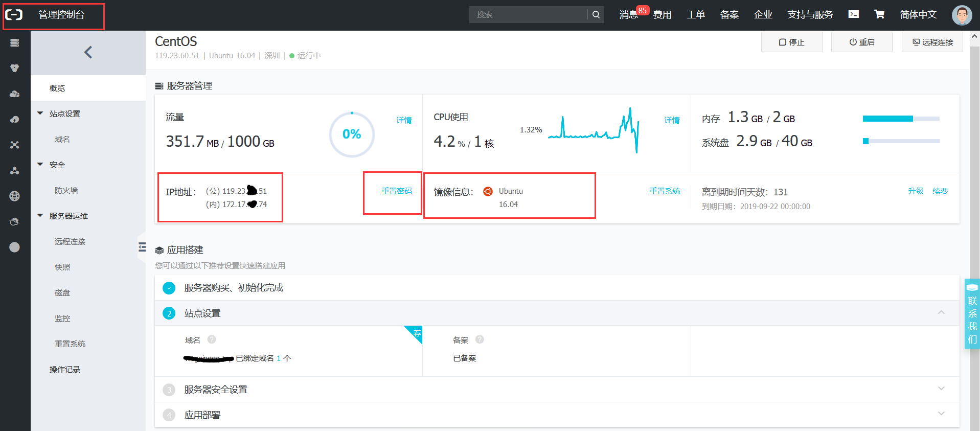Click the 管理控制台 title
980x431 pixels.
61,15
